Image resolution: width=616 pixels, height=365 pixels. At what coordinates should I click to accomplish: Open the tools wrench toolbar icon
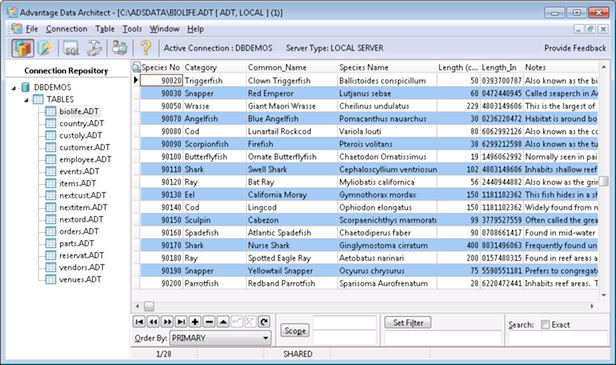[x=95, y=48]
